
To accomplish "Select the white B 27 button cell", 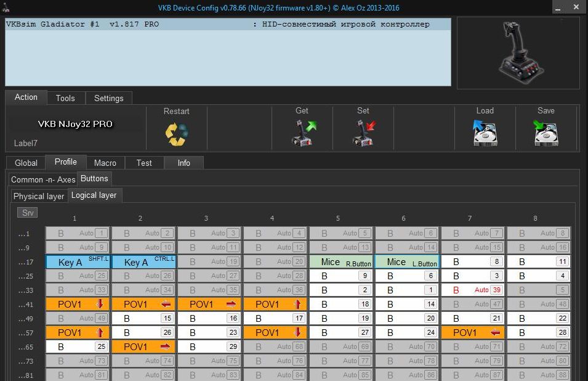I will [341, 332].
